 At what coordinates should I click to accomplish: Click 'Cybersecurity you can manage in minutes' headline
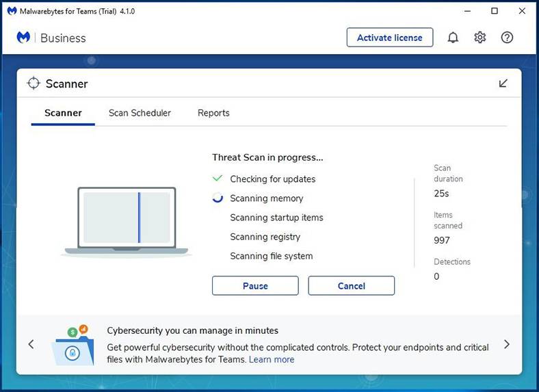click(192, 331)
